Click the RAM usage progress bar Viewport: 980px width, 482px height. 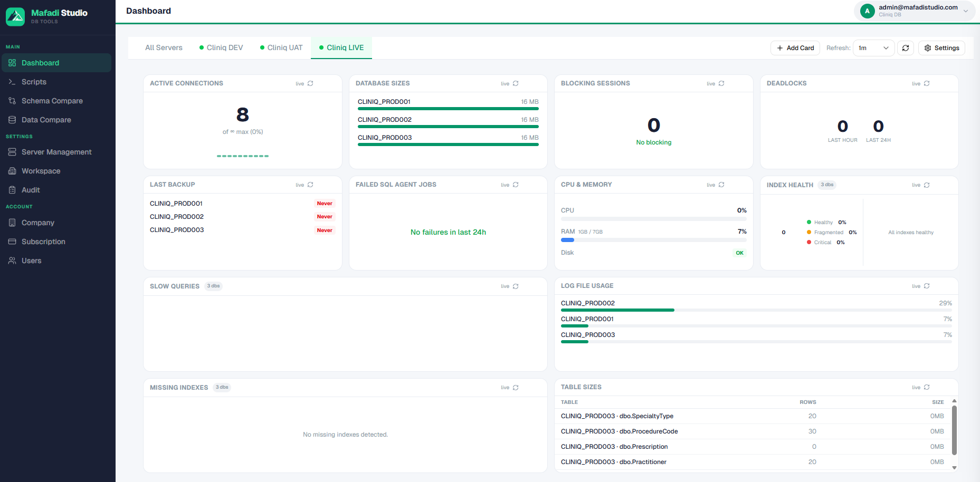[x=654, y=240]
